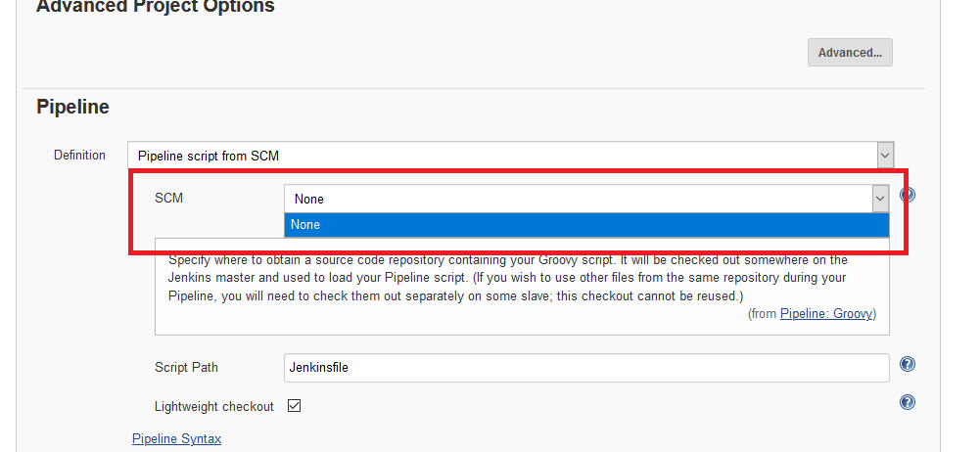980x452 pixels.
Task: Open help for the SCM field
Action: coord(908,196)
